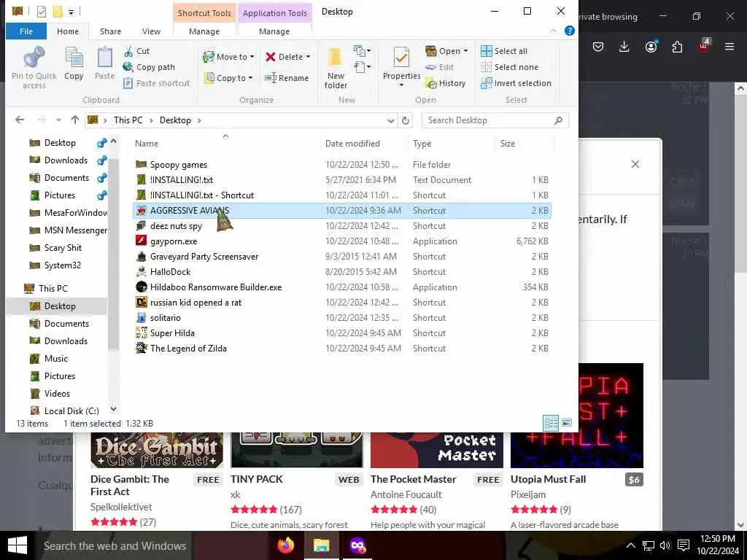
Task: Open the Easy access dropdown icon
Action: pos(362,66)
